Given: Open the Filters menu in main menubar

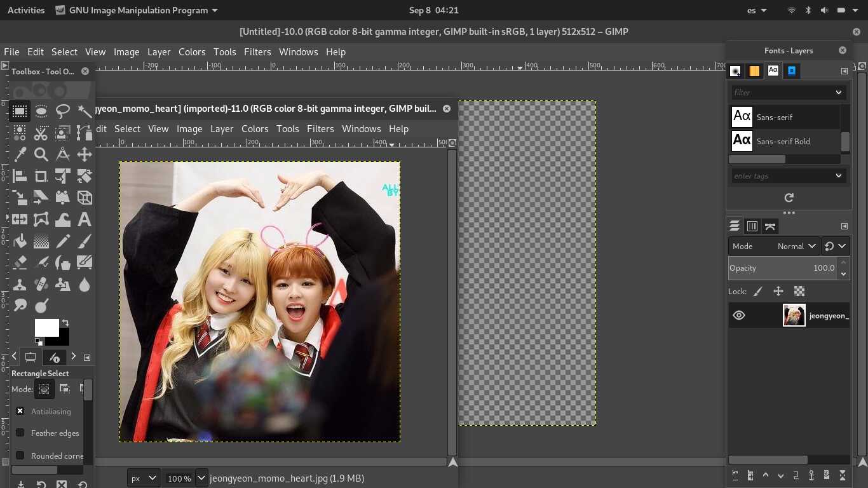Looking at the screenshot, I should click(x=257, y=52).
